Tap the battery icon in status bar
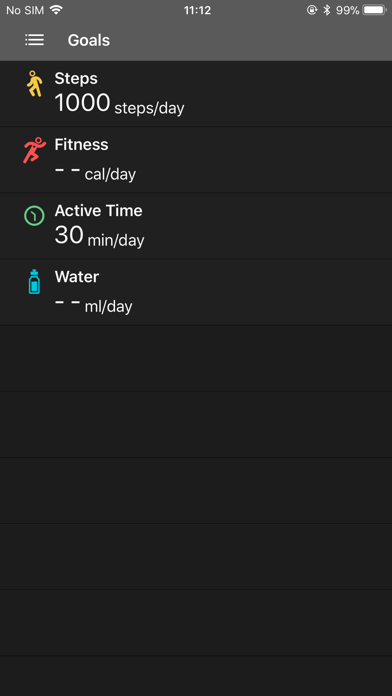The width and height of the screenshot is (392, 696). point(375,10)
